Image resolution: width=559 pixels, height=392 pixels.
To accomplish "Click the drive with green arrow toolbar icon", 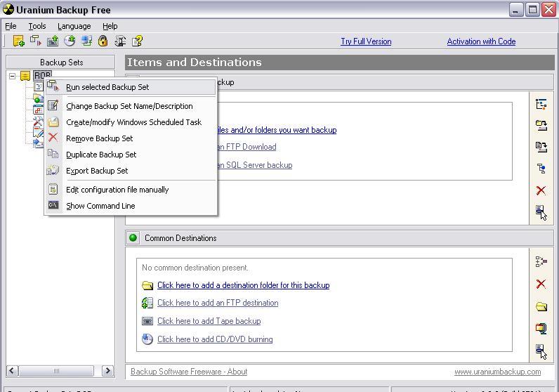I will [x=53, y=41].
